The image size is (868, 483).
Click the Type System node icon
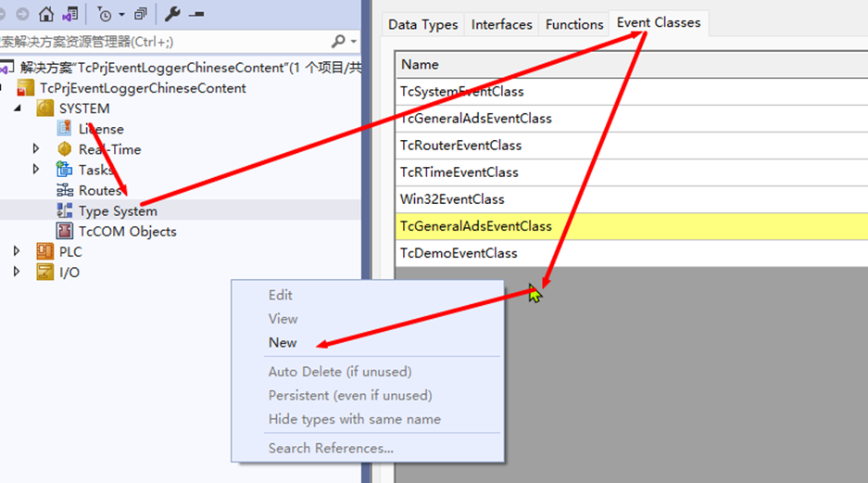(x=64, y=210)
